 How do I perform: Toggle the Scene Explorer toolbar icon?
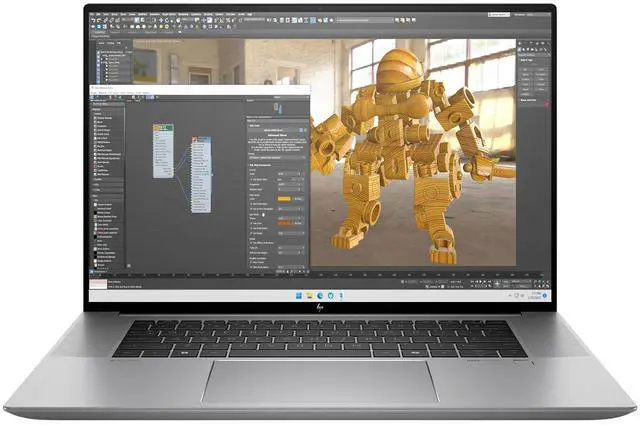coord(282,20)
